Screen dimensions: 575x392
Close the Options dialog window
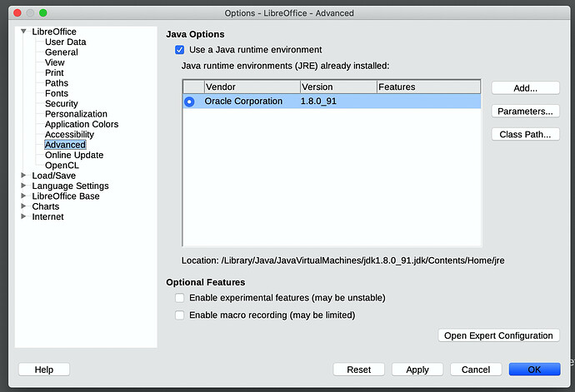point(17,12)
